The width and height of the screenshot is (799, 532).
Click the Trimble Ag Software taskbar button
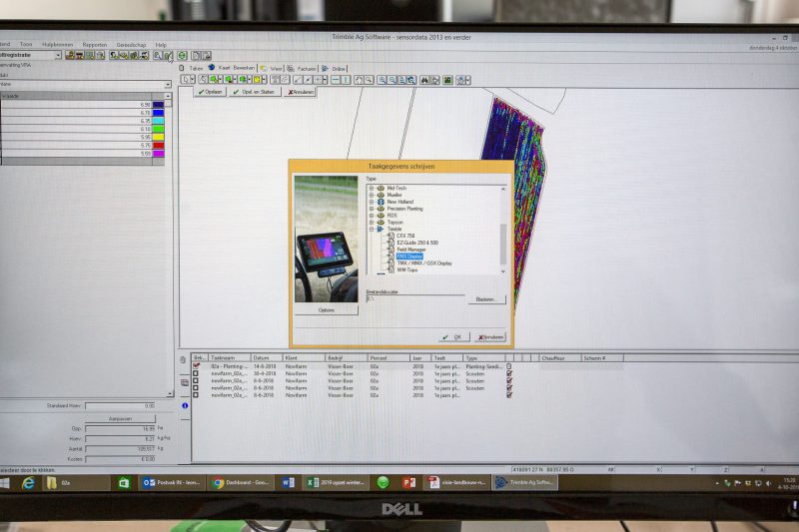coord(525,483)
